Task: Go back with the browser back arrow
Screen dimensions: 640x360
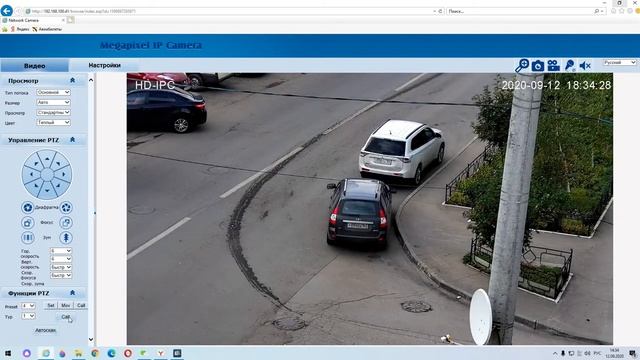Action: (x=7, y=11)
